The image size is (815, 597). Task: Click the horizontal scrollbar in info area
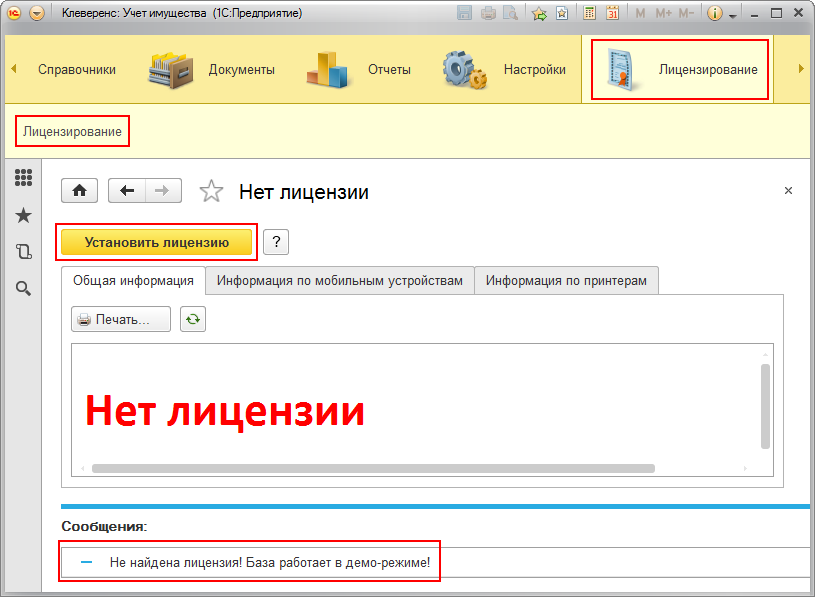[373, 469]
